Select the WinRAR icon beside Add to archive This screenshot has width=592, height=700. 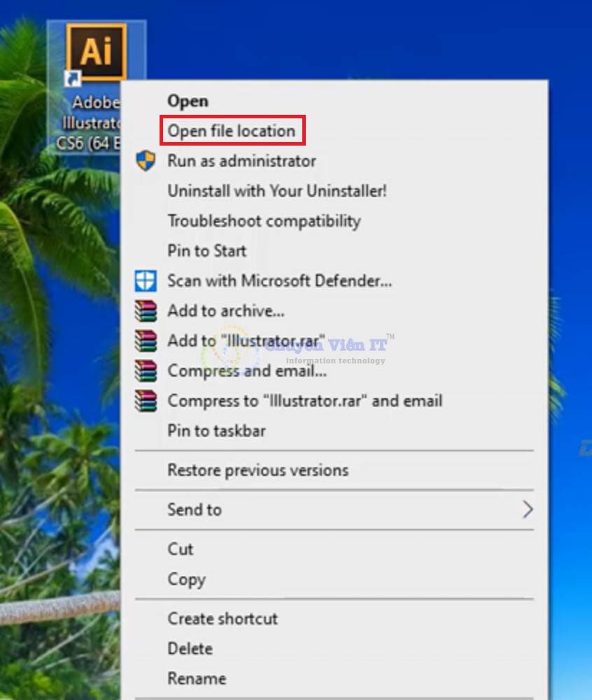[146, 311]
